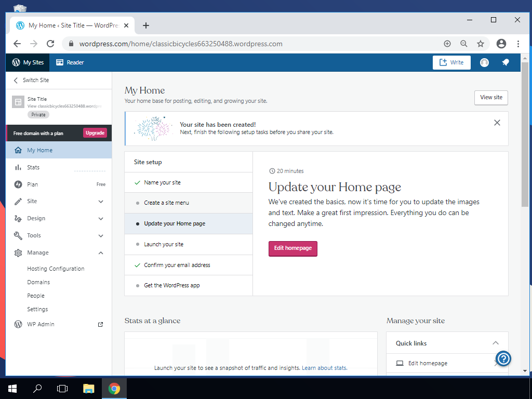This screenshot has height=399, width=532.
Task: Open File Explorer from taskbar
Action: 88,389
